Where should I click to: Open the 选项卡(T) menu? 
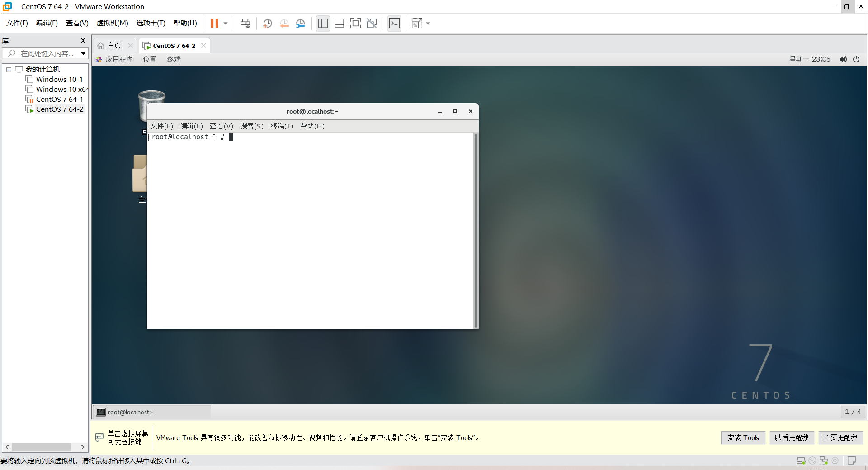click(151, 23)
